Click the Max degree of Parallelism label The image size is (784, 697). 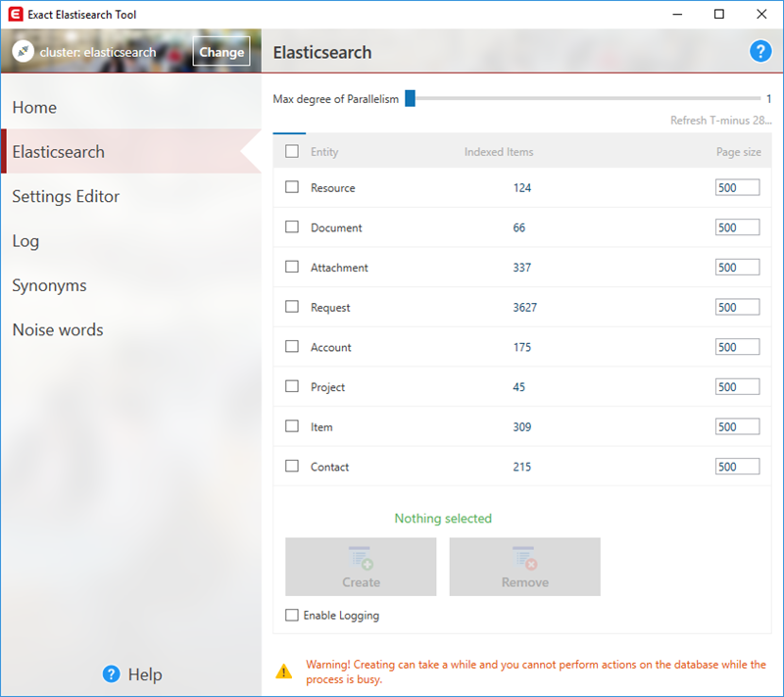tap(335, 99)
